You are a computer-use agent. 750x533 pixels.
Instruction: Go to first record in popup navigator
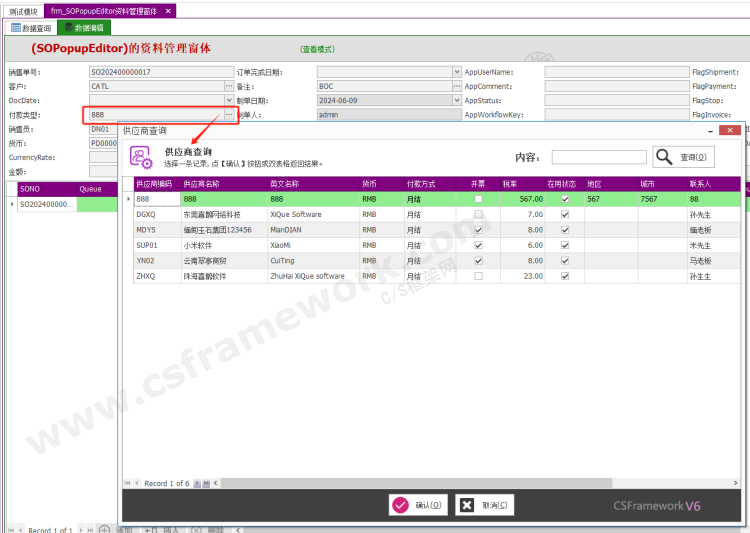point(125,483)
